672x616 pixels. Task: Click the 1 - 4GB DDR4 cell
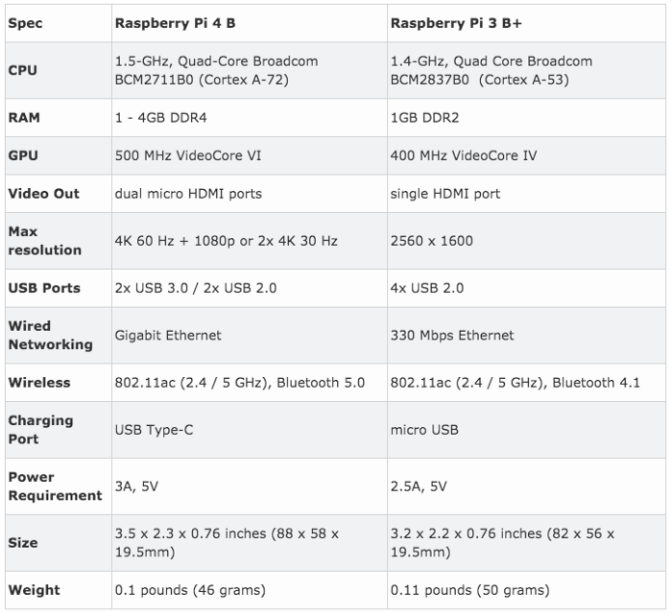point(250,118)
